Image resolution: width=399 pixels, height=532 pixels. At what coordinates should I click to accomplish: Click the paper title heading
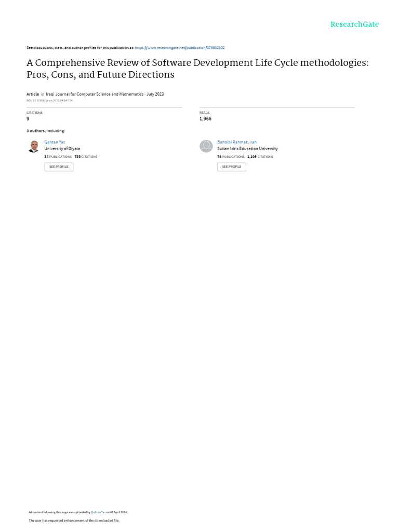[197, 69]
